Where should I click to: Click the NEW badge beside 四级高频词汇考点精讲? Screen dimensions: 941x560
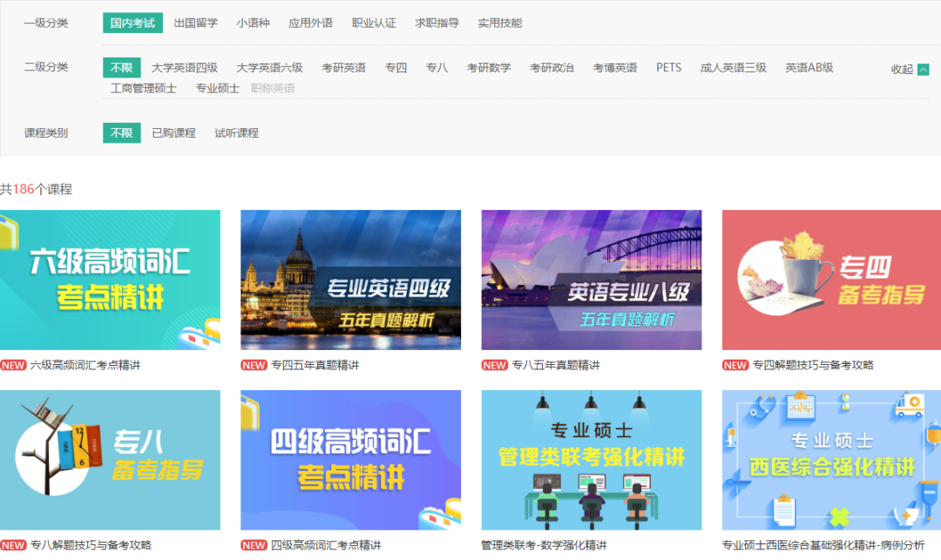254,546
